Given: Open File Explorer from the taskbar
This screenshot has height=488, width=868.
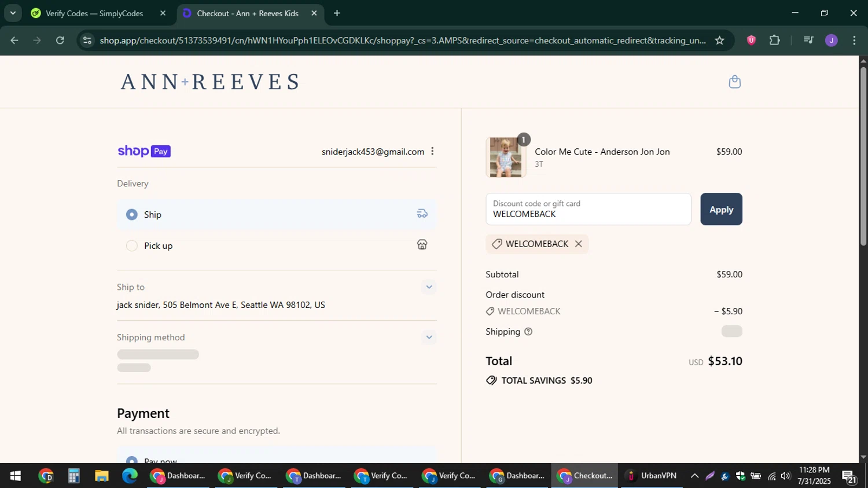Looking at the screenshot, I should [x=102, y=476].
